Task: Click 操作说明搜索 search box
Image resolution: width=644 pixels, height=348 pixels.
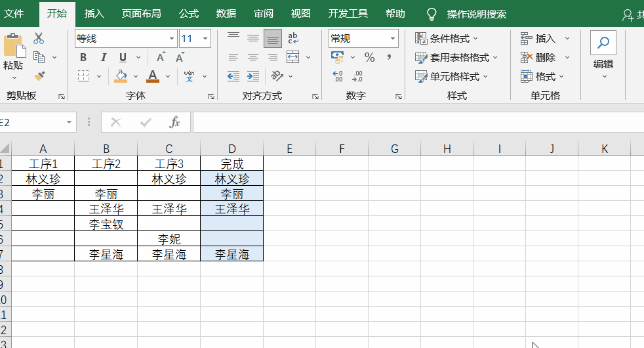Action: [x=476, y=14]
